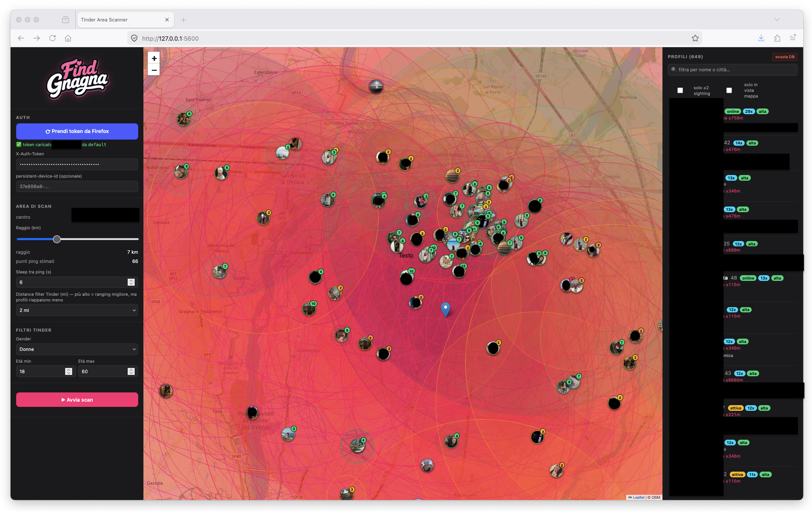Click the svuota DB button

click(x=784, y=57)
